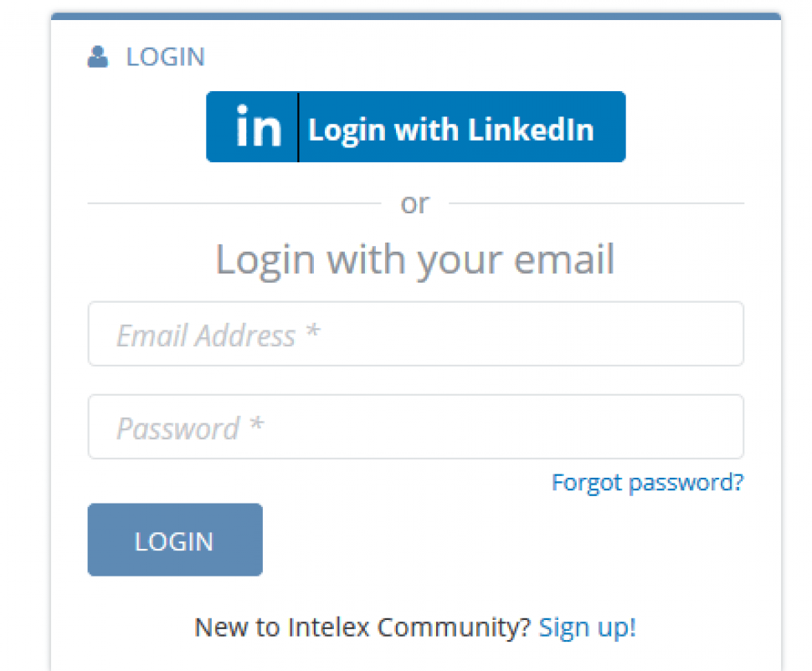Click the required asterisk in Password field
Viewport: 812px width, 671px height.
pyautogui.click(x=256, y=425)
